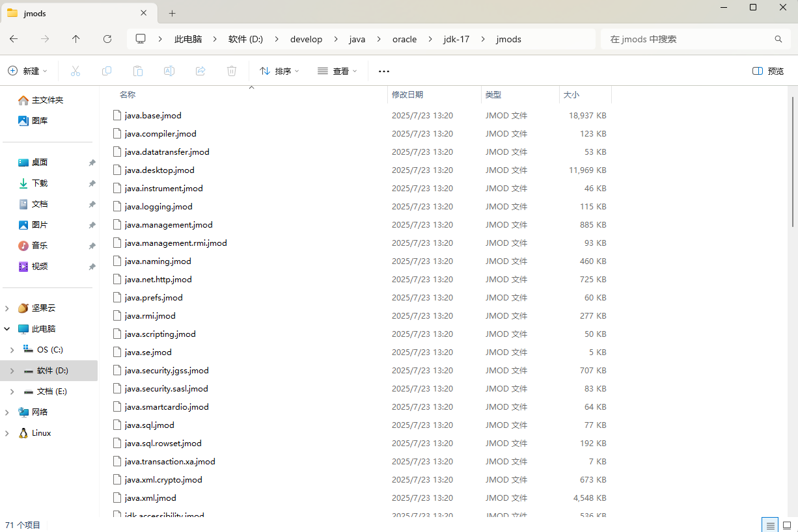Go up one folder level

tap(76, 39)
